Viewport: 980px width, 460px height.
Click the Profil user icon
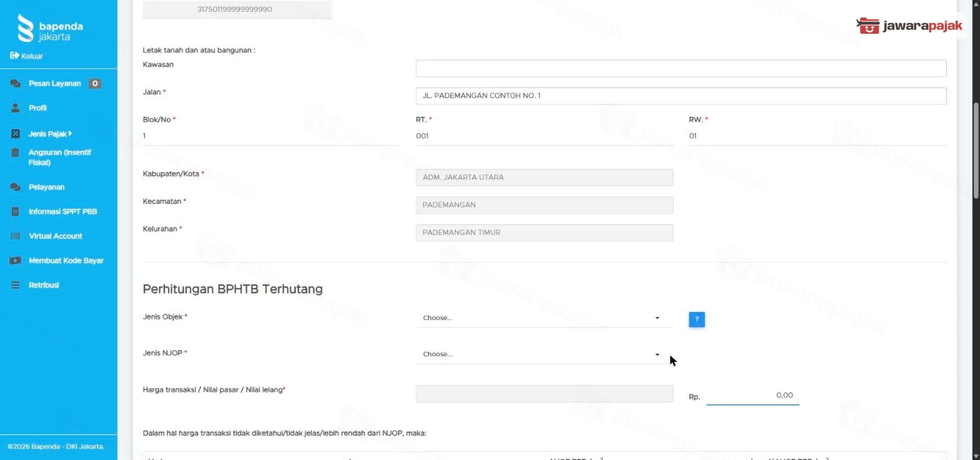(x=16, y=108)
